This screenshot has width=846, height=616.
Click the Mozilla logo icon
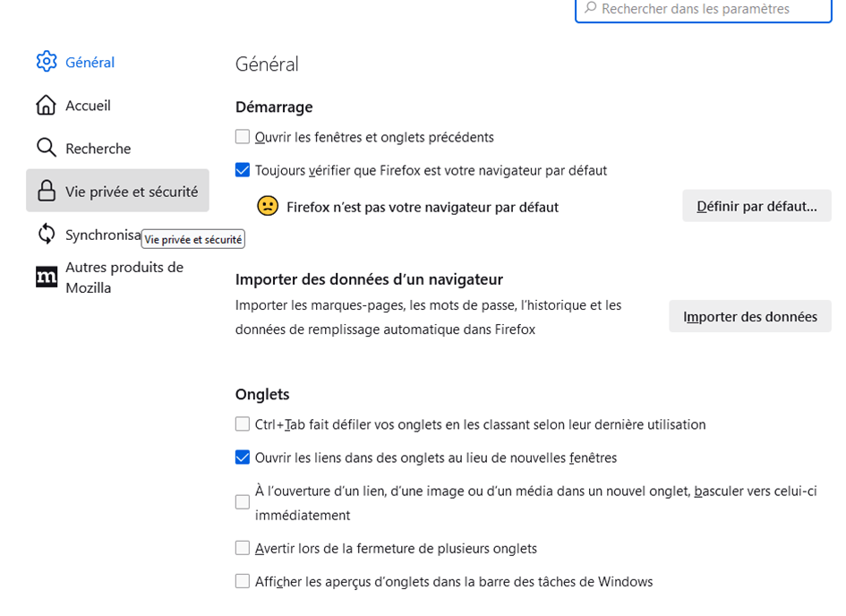pos(47,278)
